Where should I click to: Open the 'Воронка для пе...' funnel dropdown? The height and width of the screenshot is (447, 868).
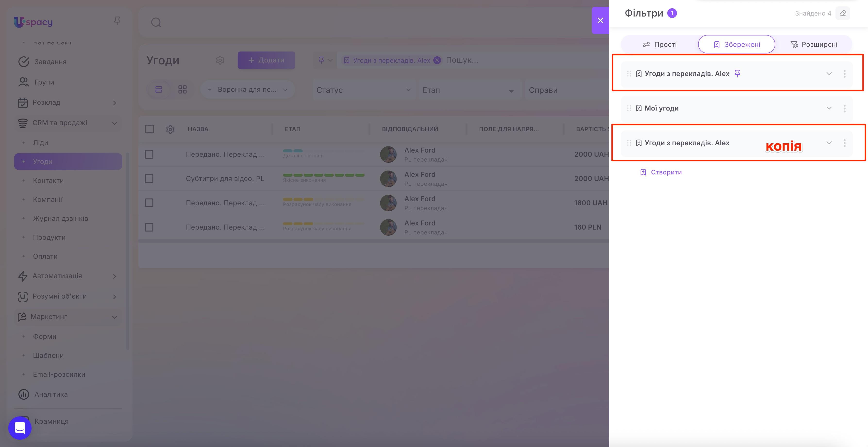pyautogui.click(x=248, y=90)
